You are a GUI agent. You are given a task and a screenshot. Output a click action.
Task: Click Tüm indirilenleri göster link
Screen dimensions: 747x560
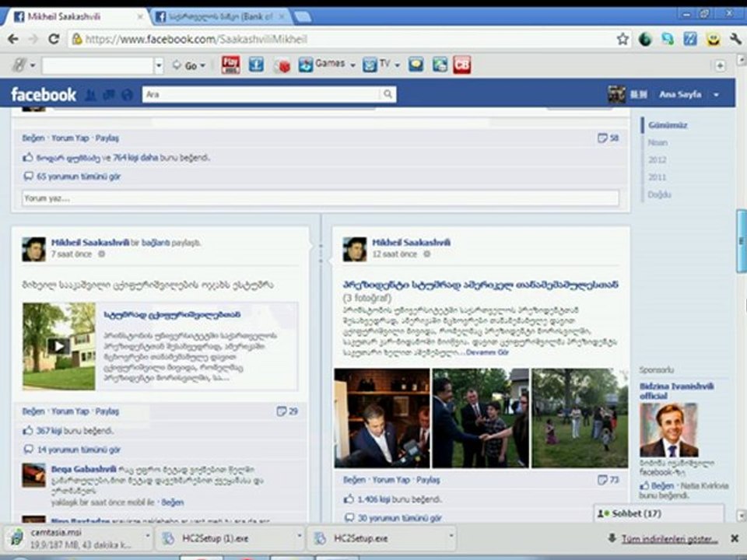(669, 539)
